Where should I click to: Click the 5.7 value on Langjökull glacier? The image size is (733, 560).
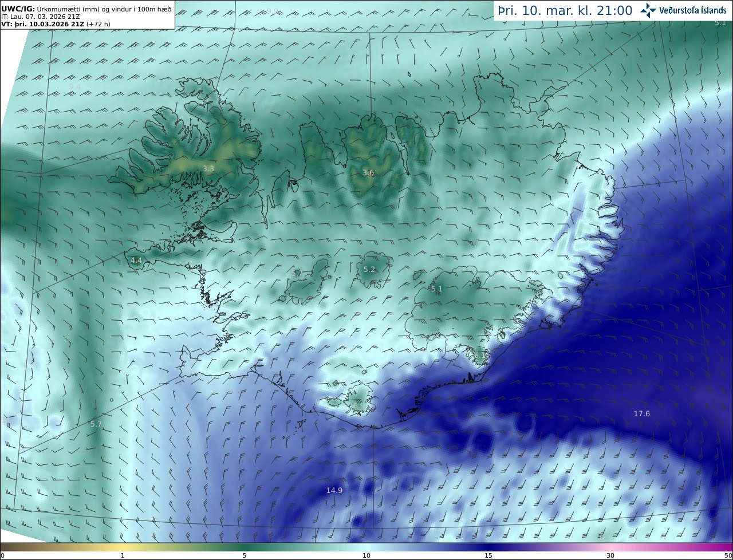pyautogui.click(x=296, y=273)
